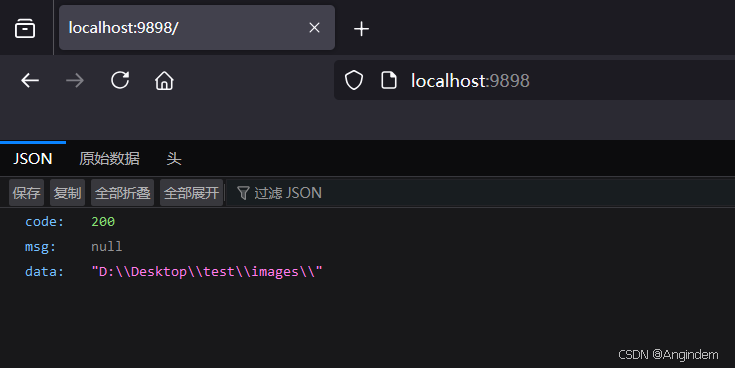Click the page info document icon
The image size is (735, 368).
point(389,80)
